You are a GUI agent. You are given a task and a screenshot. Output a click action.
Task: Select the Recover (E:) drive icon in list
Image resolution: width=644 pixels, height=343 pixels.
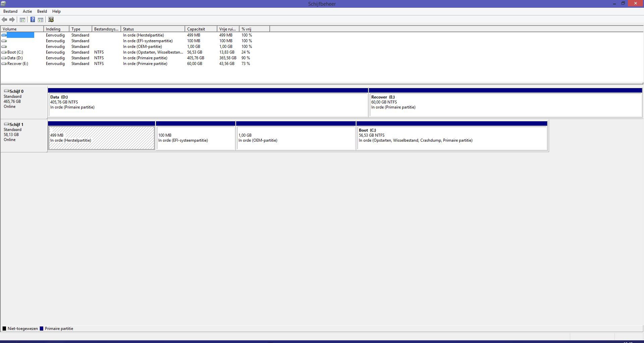(x=4, y=64)
